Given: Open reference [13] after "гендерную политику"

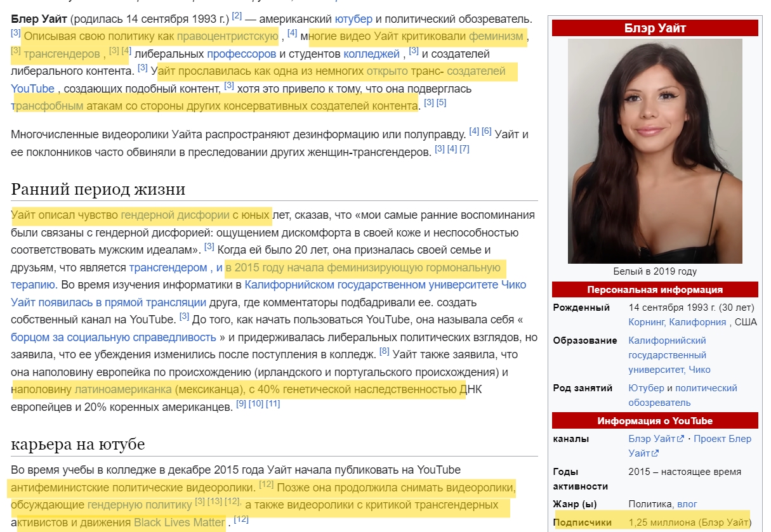Looking at the screenshot, I should [x=214, y=502].
